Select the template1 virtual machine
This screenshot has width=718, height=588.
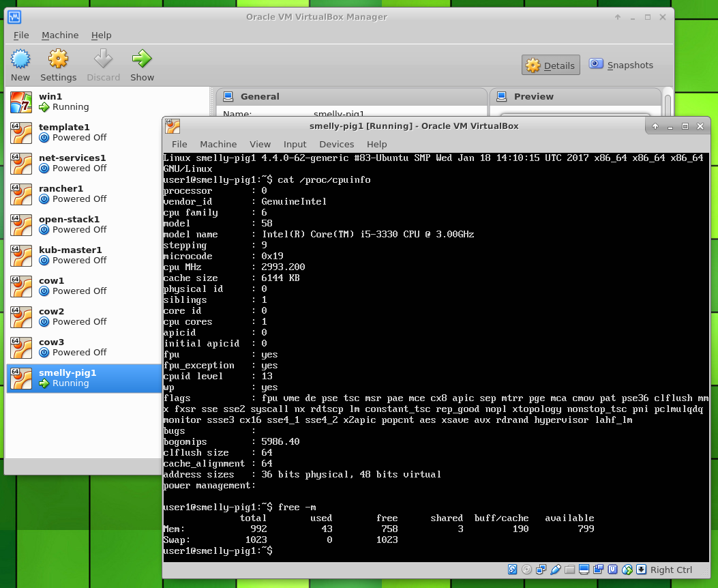click(x=85, y=133)
